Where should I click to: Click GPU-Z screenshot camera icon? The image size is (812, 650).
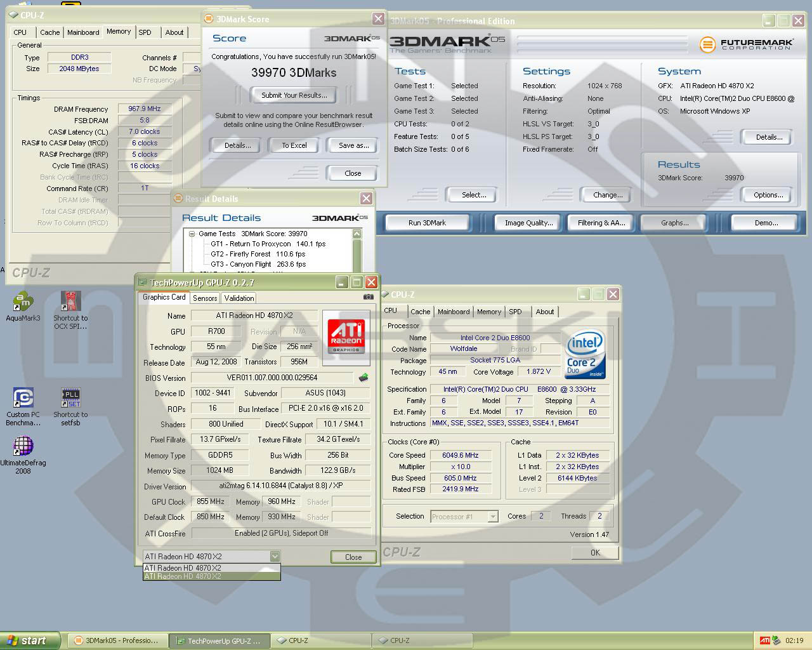click(368, 296)
